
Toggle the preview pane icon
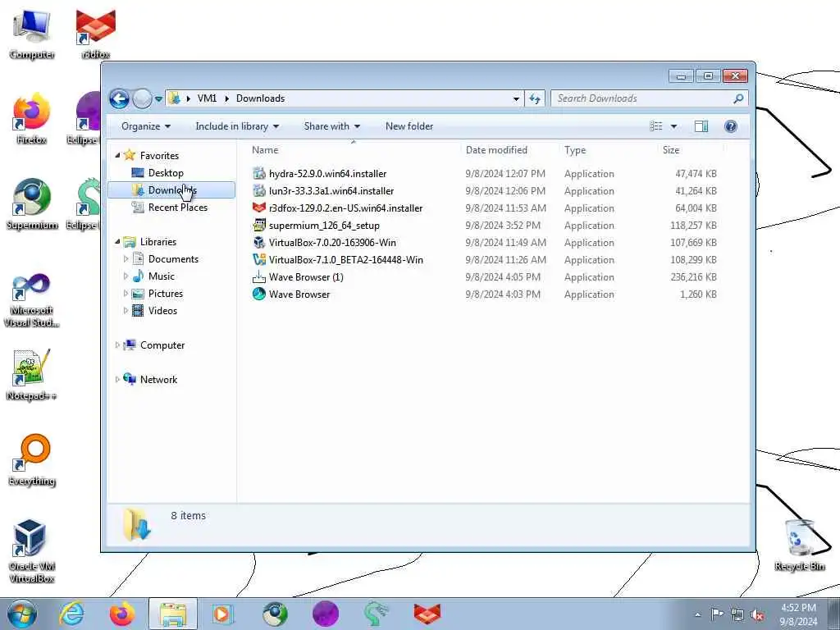701,126
